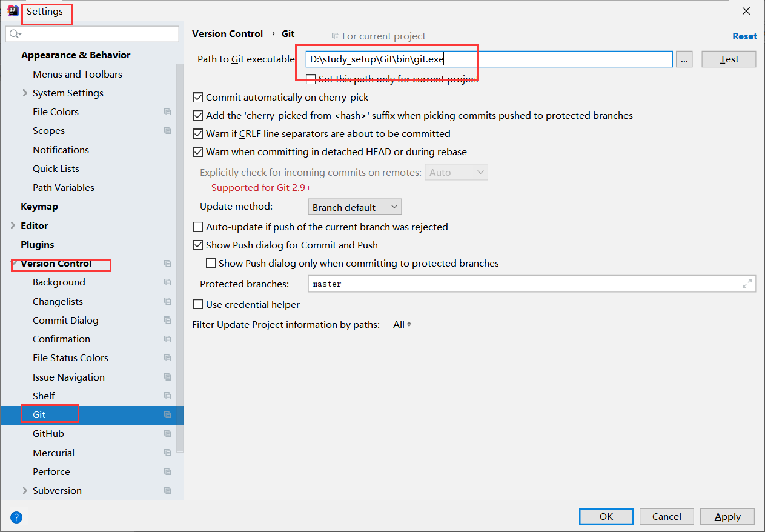Toggle Warn if CRLF line separators checkbox

click(x=197, y=133)
